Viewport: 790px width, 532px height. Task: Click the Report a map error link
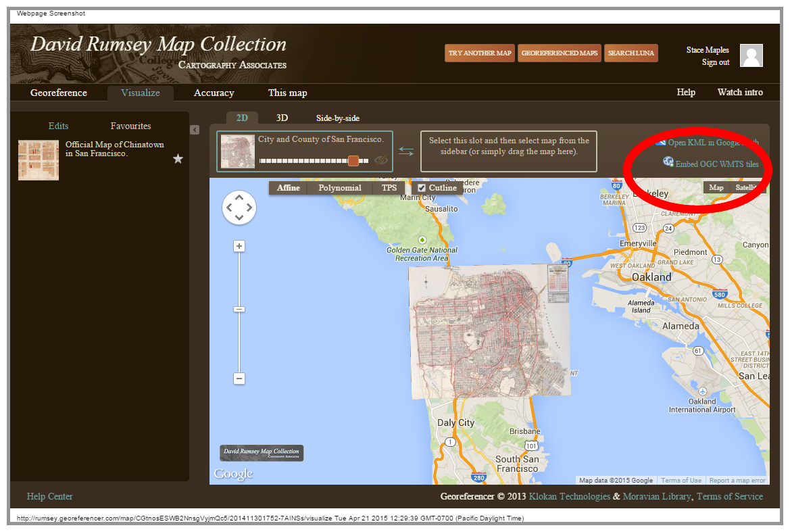coord(737,481)
